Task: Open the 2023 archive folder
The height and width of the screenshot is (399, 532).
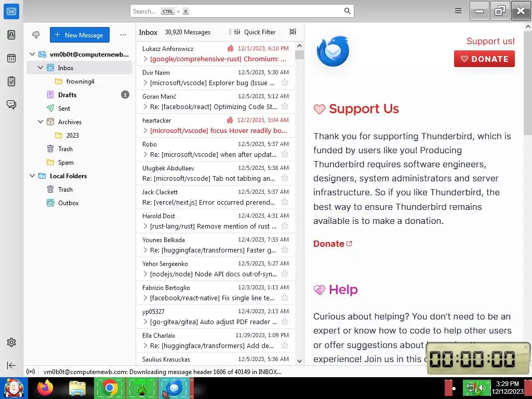Action: (x=79, y=136)
